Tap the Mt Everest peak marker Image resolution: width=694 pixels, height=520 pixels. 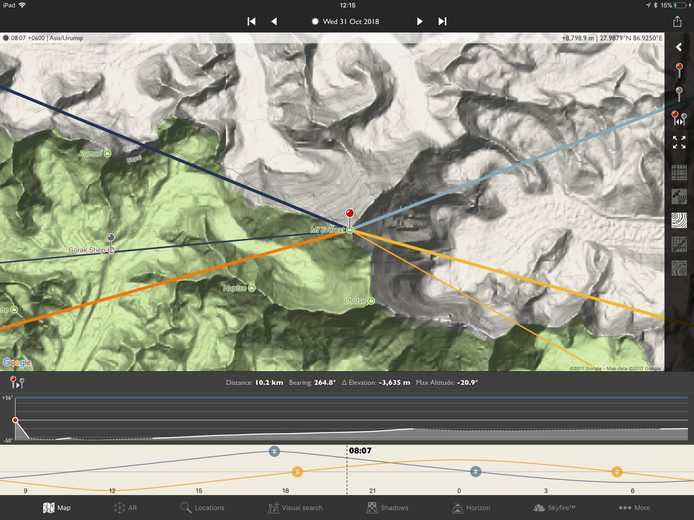(350, 230)
